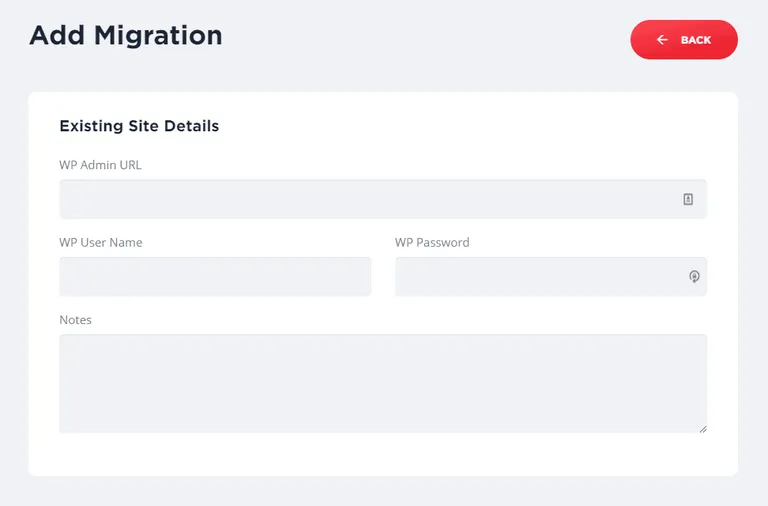768x506 pixels.
Task: Click the 'WP Admin URL' label
Action: click(x=100, y=165)
